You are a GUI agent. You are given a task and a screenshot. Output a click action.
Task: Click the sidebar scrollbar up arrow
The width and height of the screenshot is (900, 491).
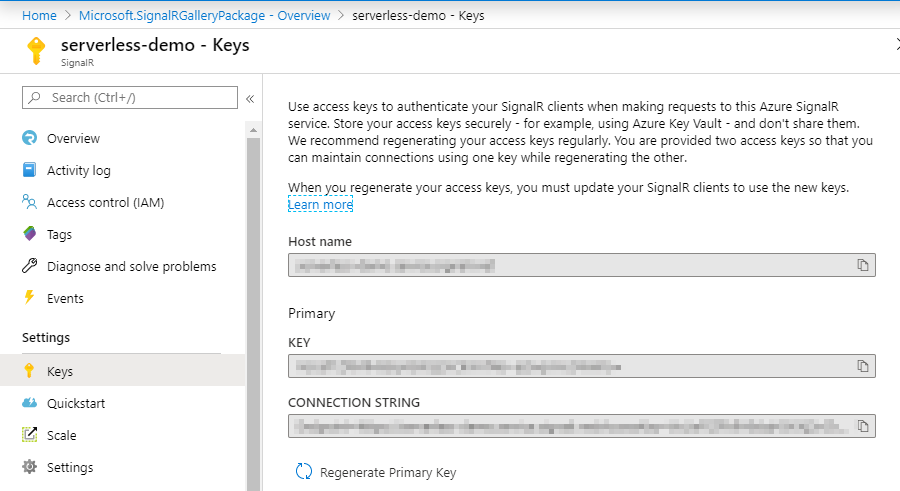coord(253,130)
